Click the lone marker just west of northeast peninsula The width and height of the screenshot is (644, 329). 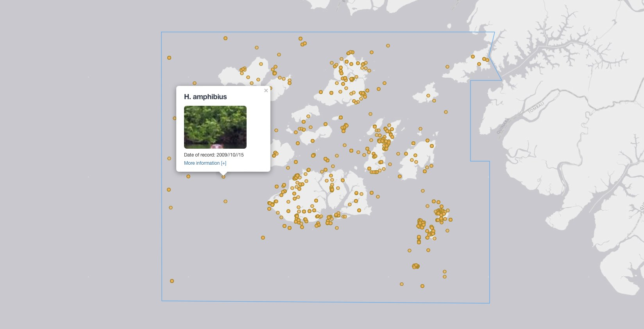coord(447,67)
